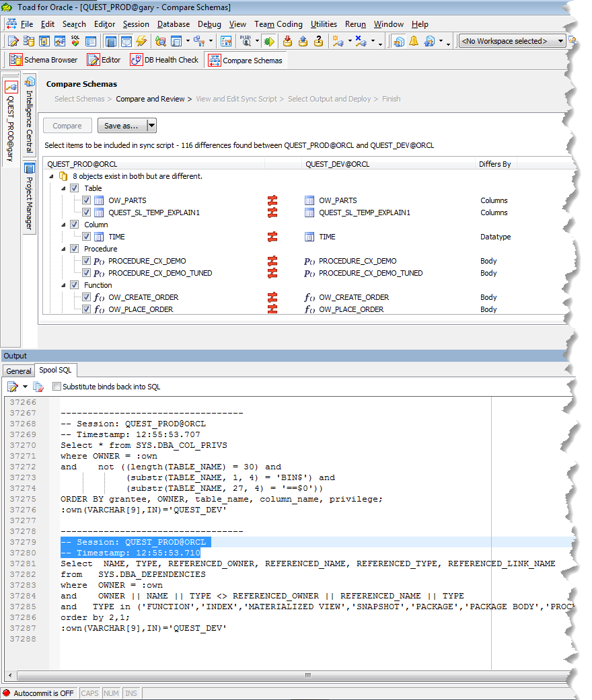Click the new connection plug icon
Image resolution: width=592 pixels, height=700 pixels.
pyautogui.click(x=338, y=42)
